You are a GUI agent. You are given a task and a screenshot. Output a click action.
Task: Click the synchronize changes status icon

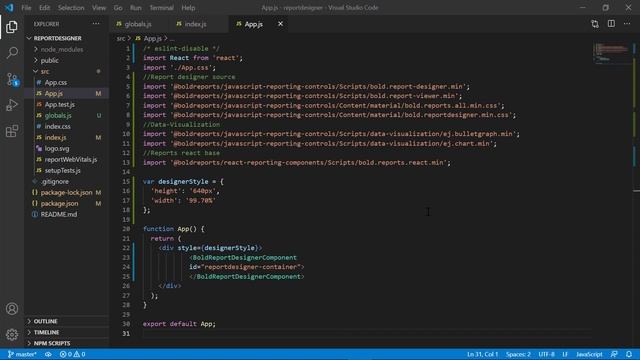point(48,354)
